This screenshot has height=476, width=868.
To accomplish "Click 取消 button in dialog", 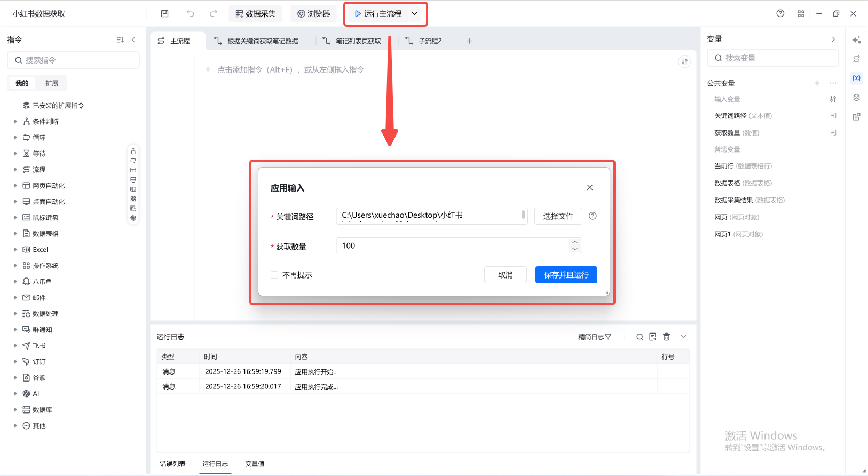I will 506,275.
